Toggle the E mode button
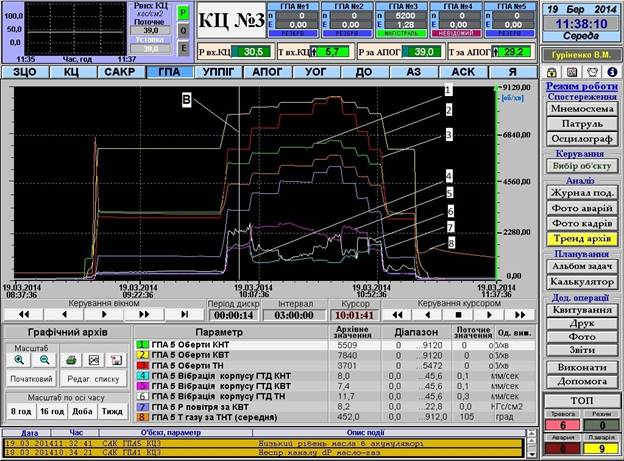This screenshot has height=461, width=624. [x=183, y=49]
